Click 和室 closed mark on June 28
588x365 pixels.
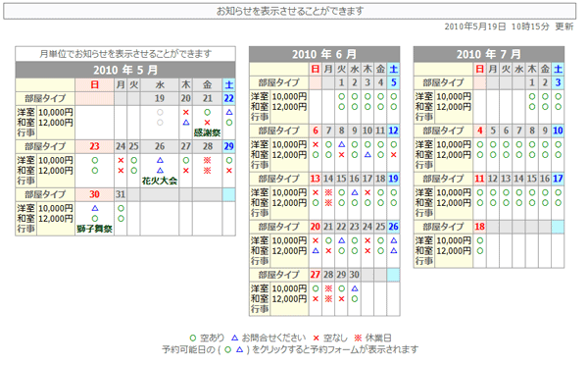click(328, 299)
